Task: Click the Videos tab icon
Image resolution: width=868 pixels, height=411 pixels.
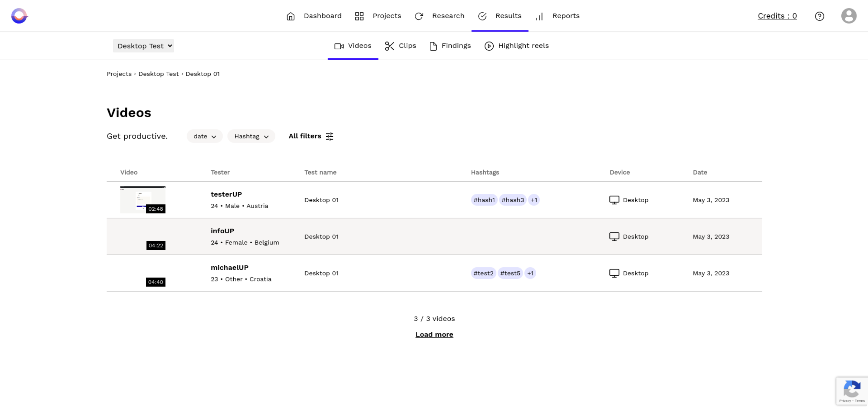Action: [339, 45]
